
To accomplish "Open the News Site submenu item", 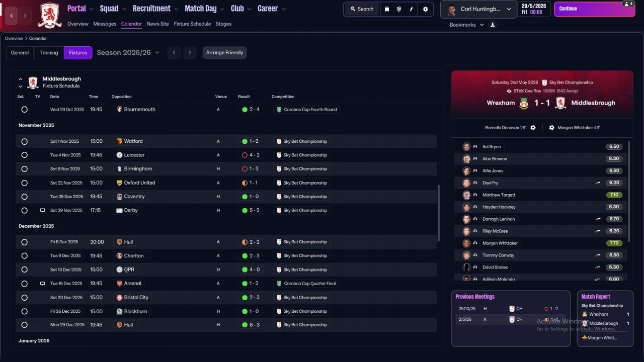I will click(158, 24).
